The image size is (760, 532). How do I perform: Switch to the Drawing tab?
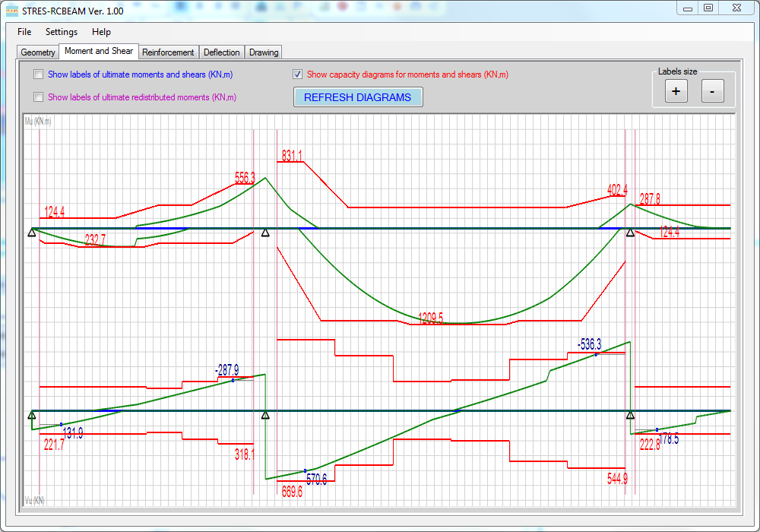pyautogui.click(x=264, y=52)
